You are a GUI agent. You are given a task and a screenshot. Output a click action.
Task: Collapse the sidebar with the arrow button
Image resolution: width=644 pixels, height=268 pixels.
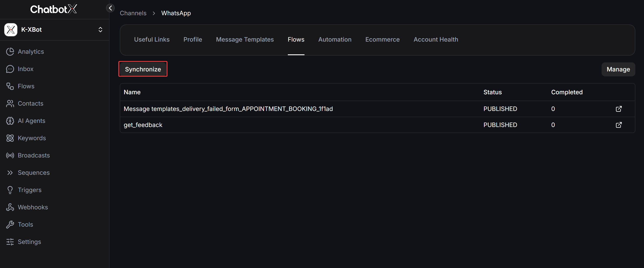110,8
